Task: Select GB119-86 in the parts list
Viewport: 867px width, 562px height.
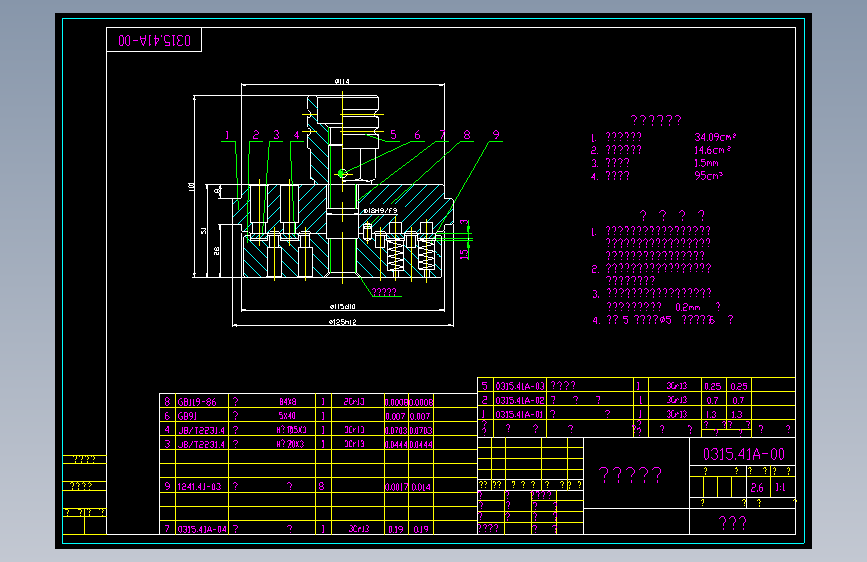Action: (x=197, y=402)
